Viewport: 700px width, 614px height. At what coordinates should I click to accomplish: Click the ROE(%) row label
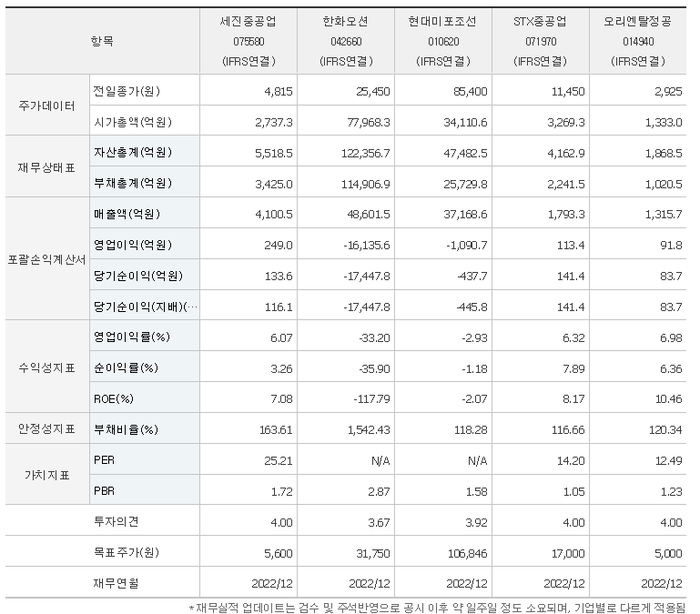coord(114,399)
